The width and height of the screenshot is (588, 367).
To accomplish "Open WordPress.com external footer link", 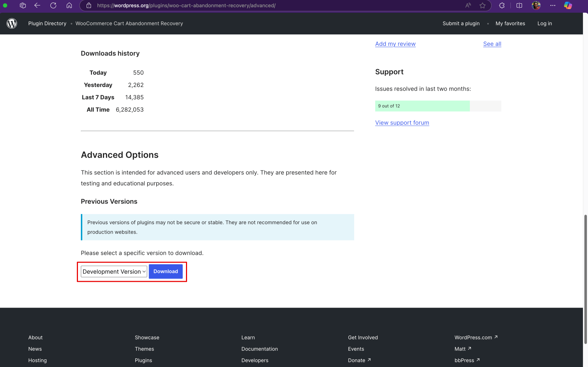I will 476,338.
